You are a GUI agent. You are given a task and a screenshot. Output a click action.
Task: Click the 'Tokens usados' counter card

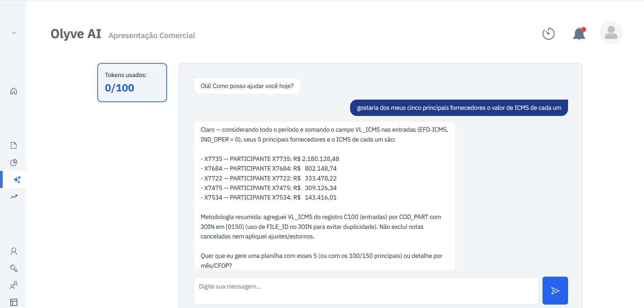point(132,83)
